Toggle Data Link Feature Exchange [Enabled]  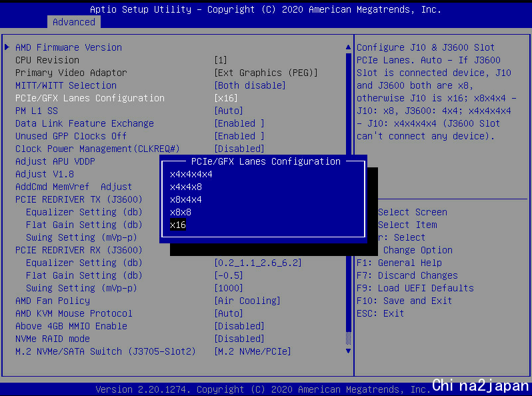point(239,123)
